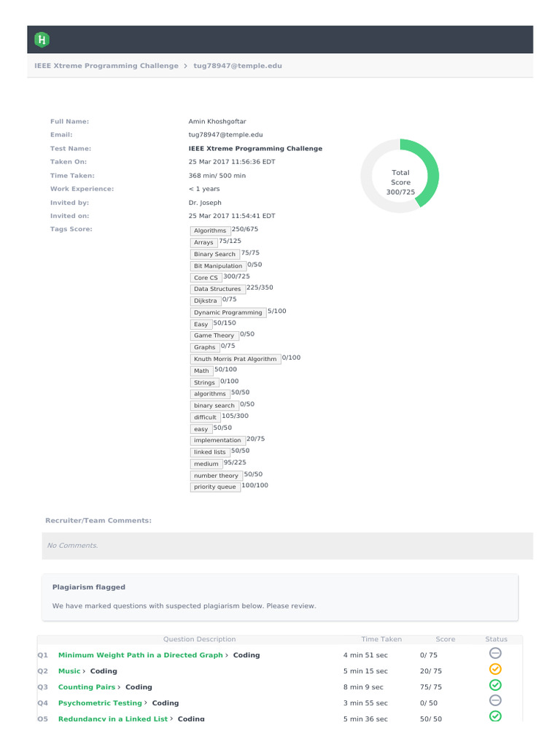Open the Counting Pairs question
This screenshot has height=747, width=560.
87,687
